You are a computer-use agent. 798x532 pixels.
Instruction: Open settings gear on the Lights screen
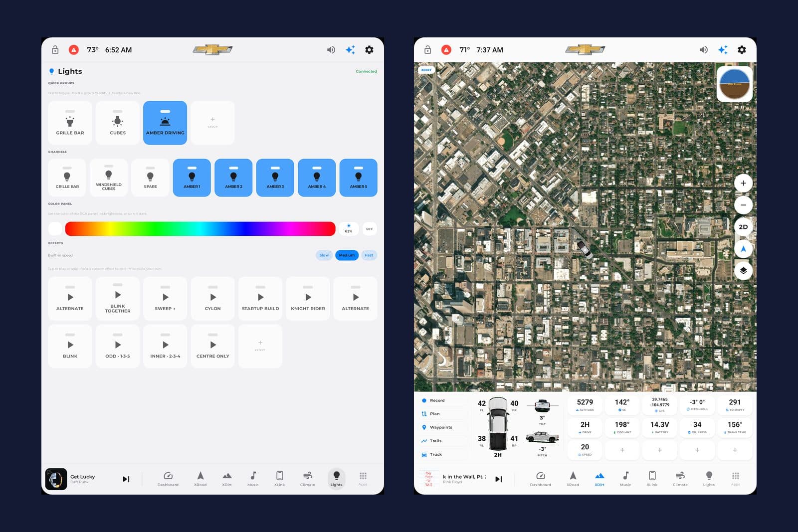369,50
